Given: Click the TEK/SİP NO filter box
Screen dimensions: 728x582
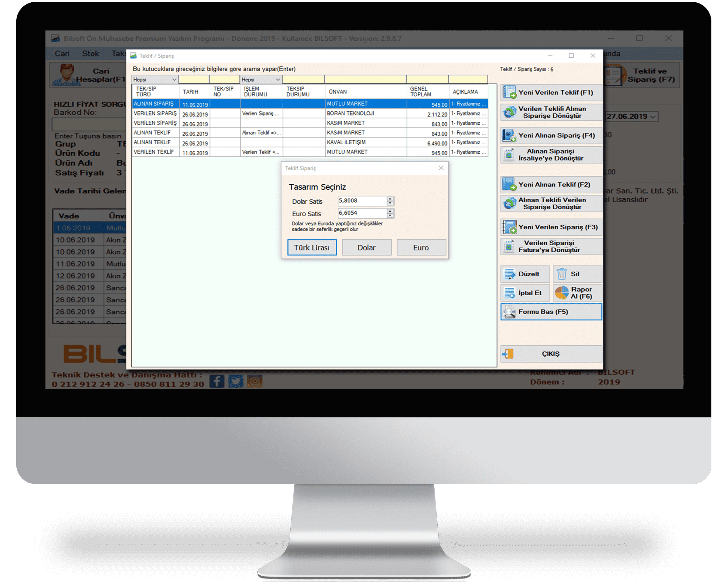Looking at the screenshot, I should tap(224, 80).
